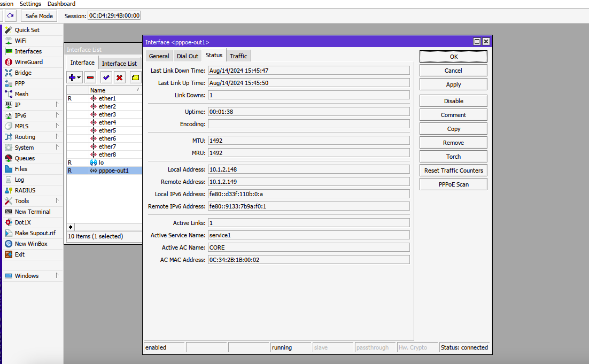Image resolution: width=589 pixels, height=364 pixels.
Task: Click the blue checkmark enable icon
Action: pyautogui.click(x=106, y=78)
